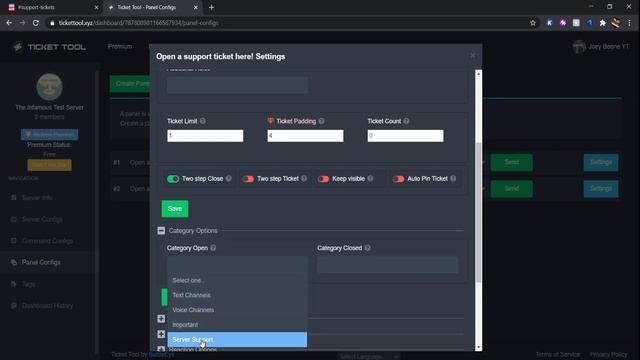Open Dashboard History in the sidebar

(47, 306)
